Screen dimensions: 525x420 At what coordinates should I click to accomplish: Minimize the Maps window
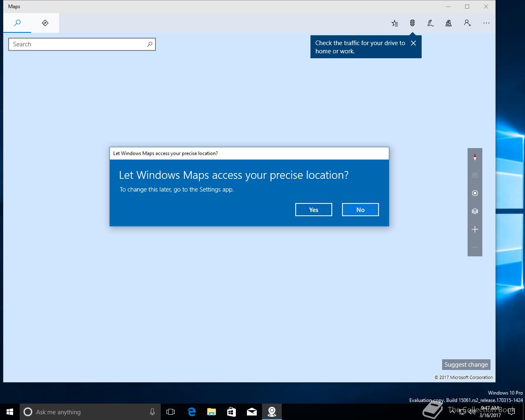point(448,7)
